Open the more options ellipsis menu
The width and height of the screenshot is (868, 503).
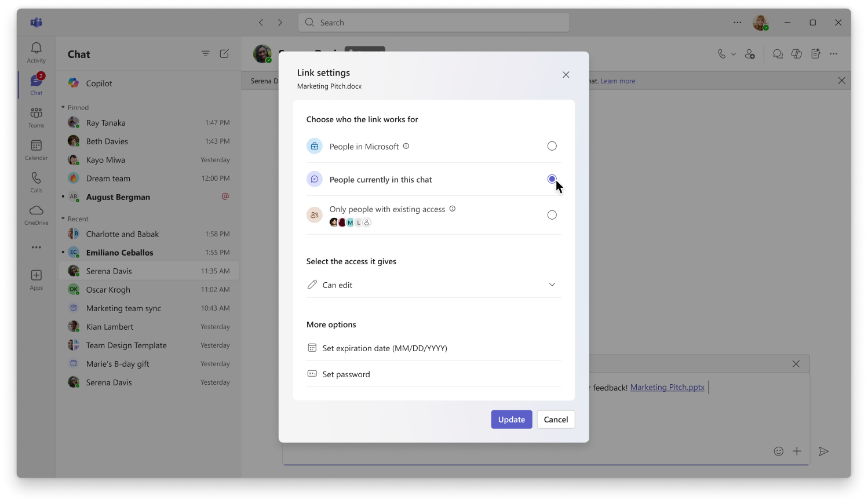[x=833, y=53]
